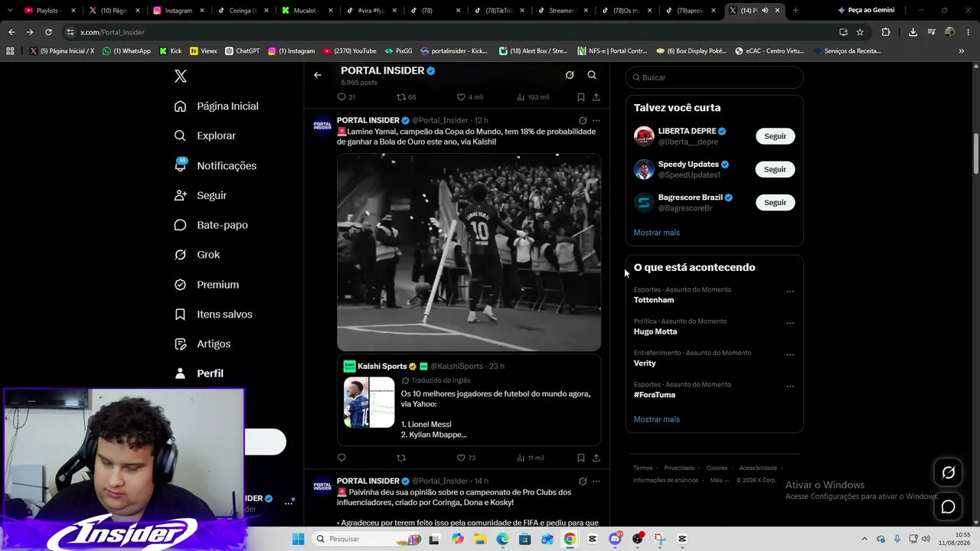
Task: Reply to the post with 21 replies
Action: [x=346, y=97]
